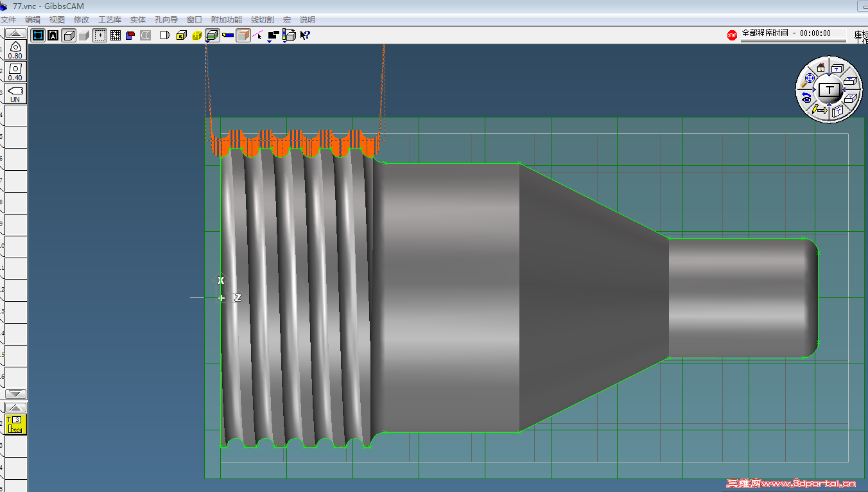This screenshot has height=492, width=868.
Task: Select the UN threading tool tile
Action: point(15,94)
